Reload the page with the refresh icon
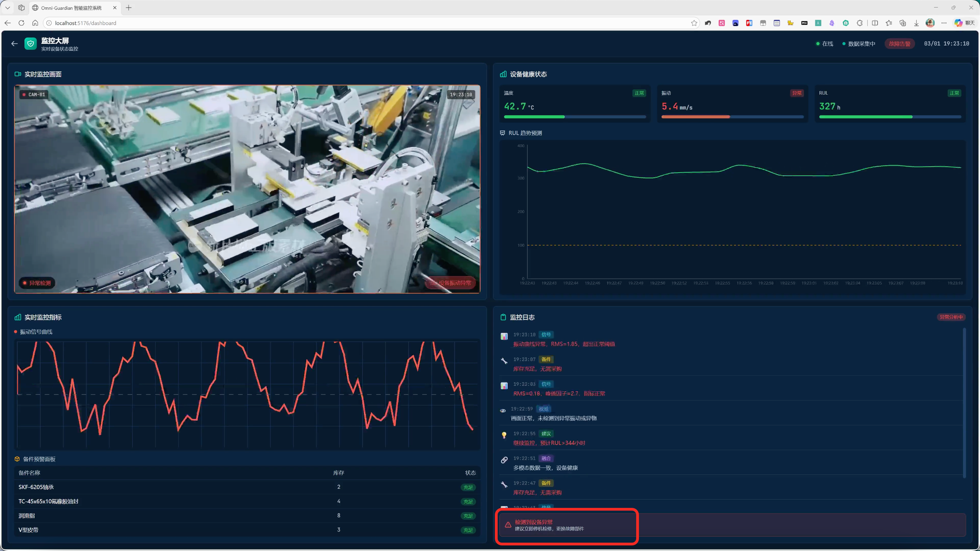Viewport: 980px width, 551px height. pos(21,23)
